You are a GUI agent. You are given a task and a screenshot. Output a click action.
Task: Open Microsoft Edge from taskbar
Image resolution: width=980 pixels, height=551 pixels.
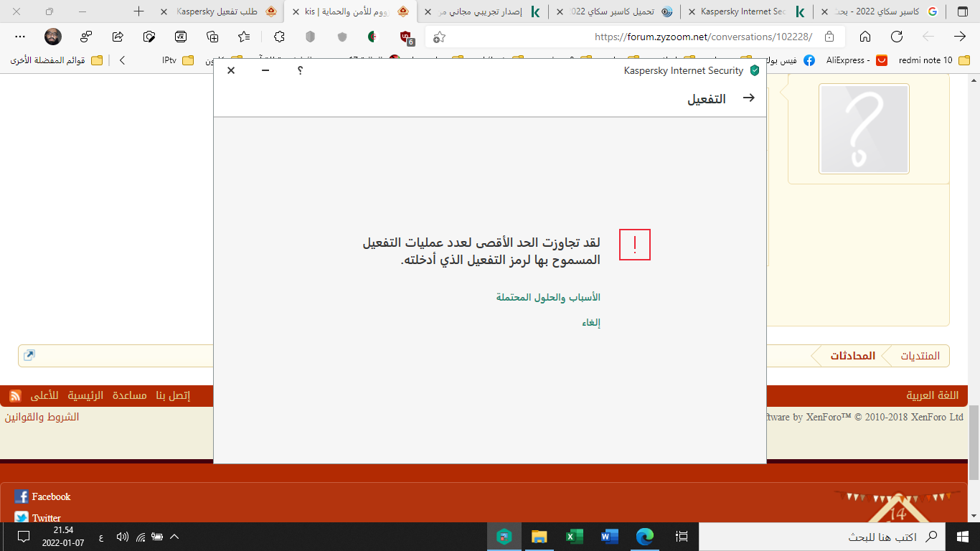pos(646,537)
